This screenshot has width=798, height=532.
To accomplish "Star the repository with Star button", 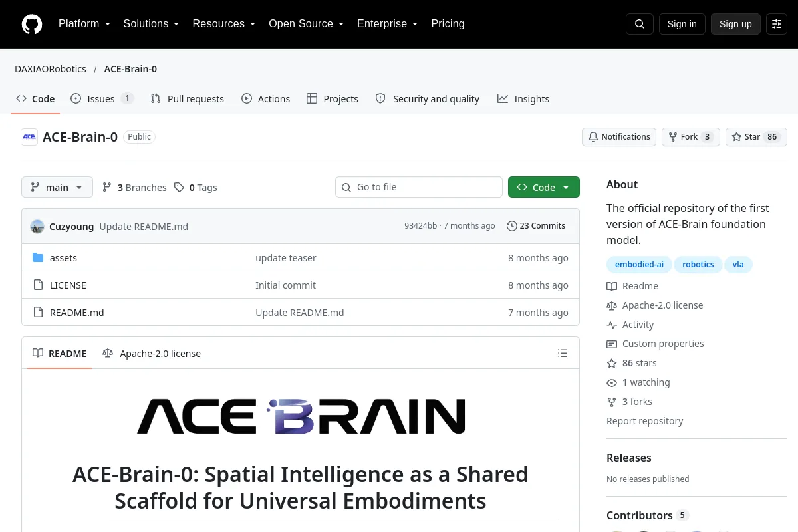I will pos(756,137).
